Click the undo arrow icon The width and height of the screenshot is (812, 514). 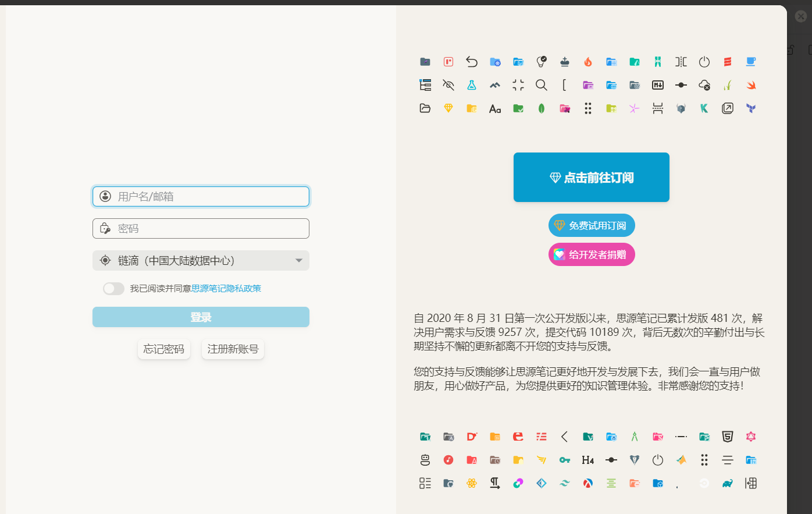[471, 62]
